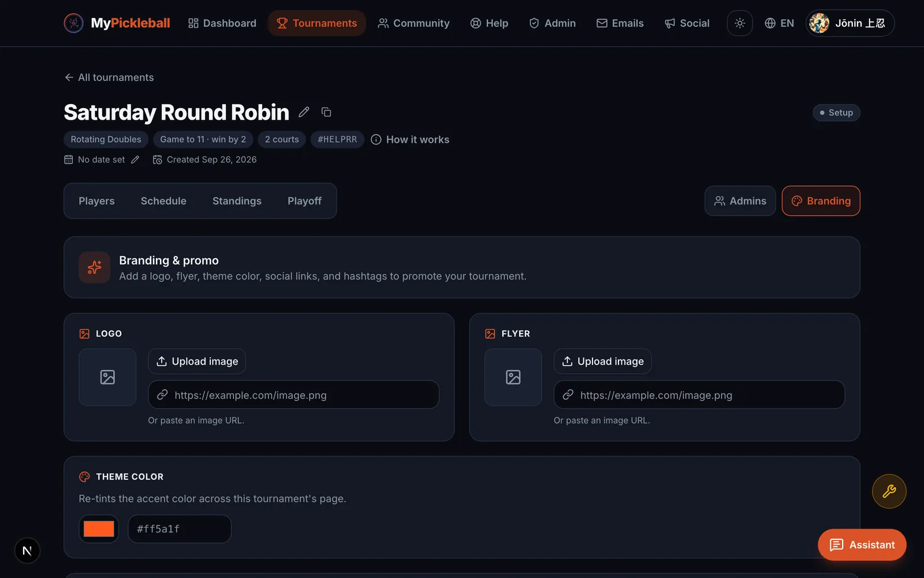Open the Assistant chat button
The image size is (924, 578).
pos(862,544)
